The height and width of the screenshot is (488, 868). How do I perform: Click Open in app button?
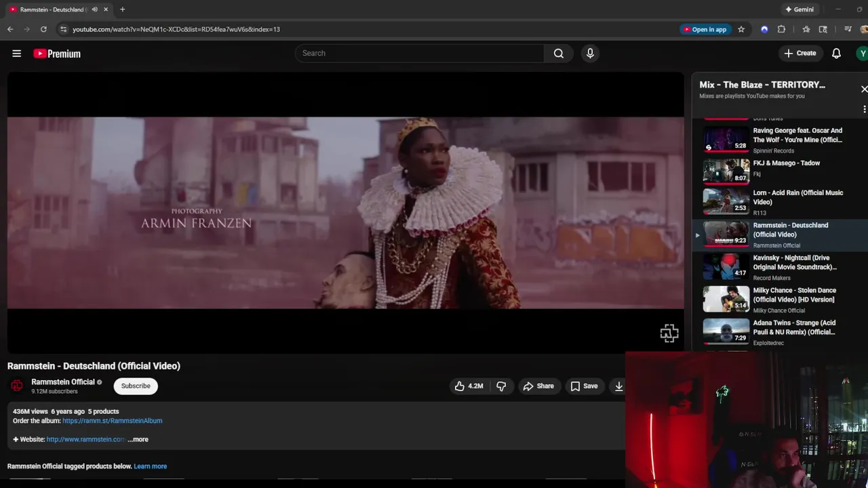[x=705, y=29]
